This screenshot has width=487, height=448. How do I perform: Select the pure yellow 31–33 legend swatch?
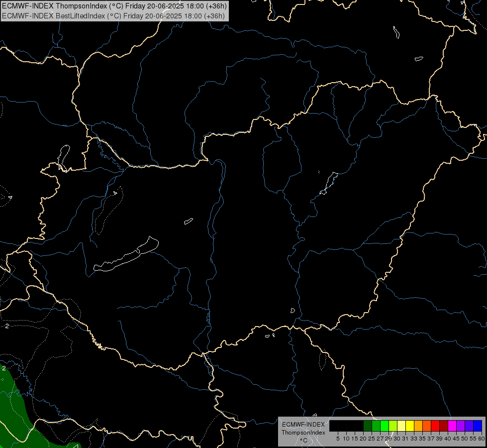click(410, 426)
